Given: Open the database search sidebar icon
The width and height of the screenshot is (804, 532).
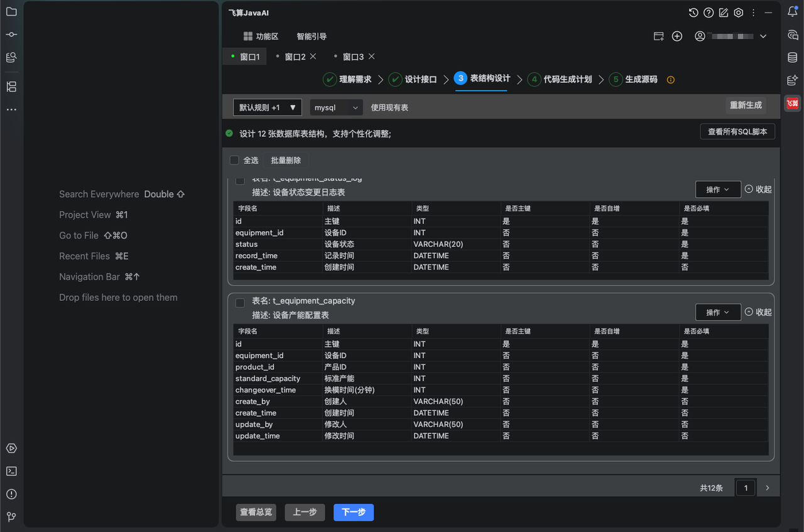Looking at the screenshot, I should tap(11, 57).
